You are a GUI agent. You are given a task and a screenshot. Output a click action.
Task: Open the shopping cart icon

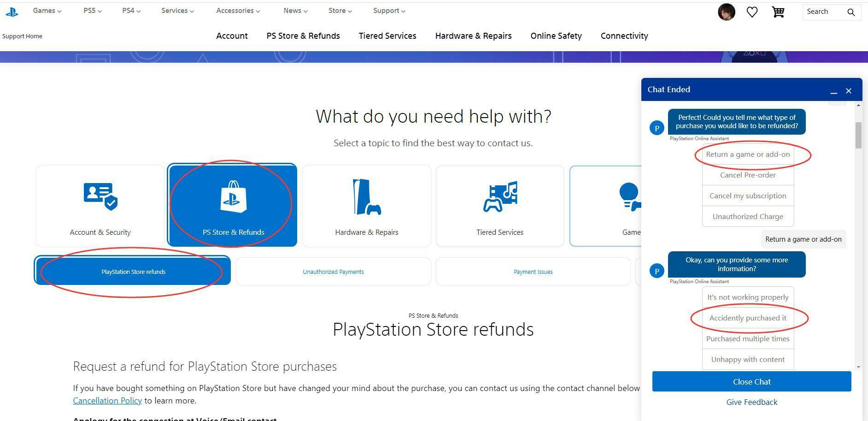[778, 12]
